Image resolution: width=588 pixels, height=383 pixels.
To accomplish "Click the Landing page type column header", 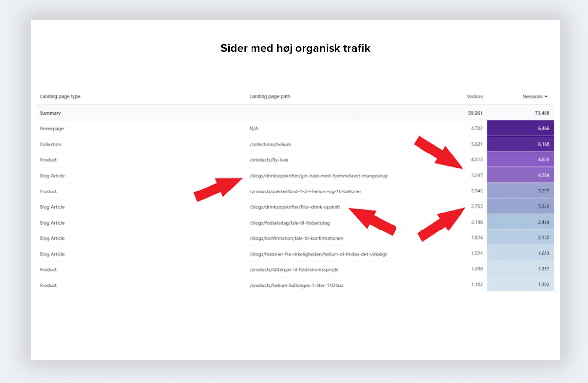I will pos(60,97).
